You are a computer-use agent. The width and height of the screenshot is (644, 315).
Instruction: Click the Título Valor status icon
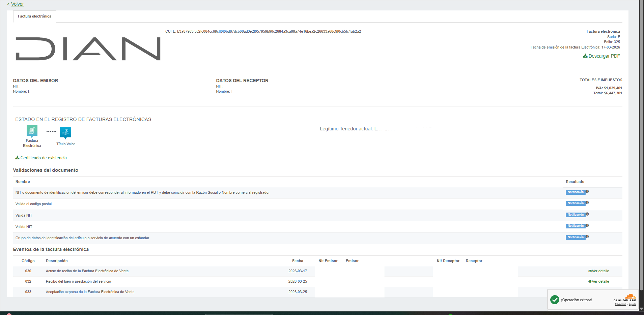coord(65,132)
